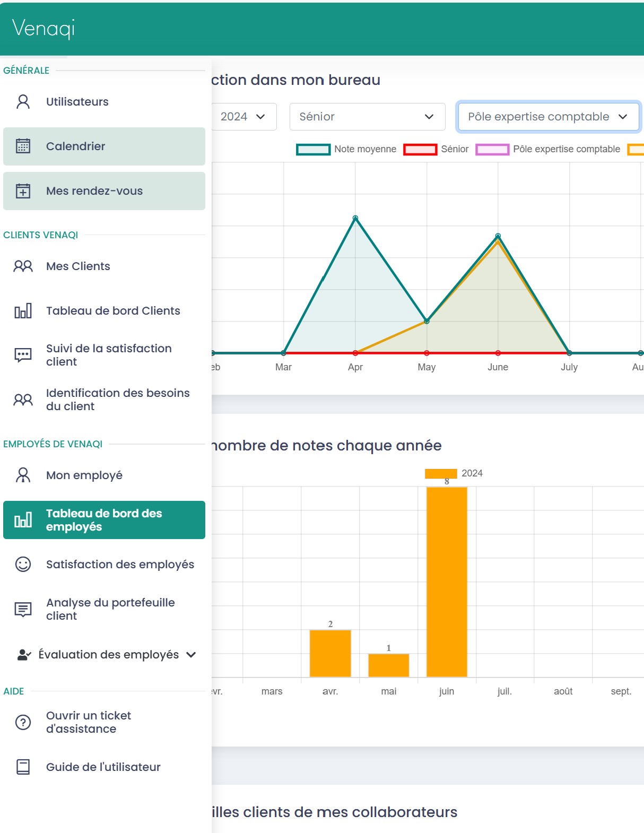The image size is (644, 833).
Task: Open Satisfaction des employés
Action: [104, 564]
